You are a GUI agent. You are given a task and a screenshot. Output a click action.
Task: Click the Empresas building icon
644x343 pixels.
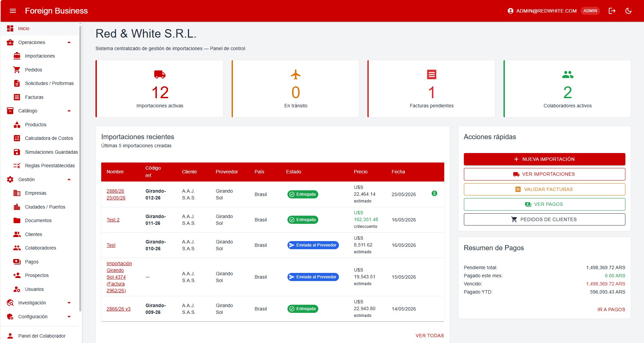17,193
